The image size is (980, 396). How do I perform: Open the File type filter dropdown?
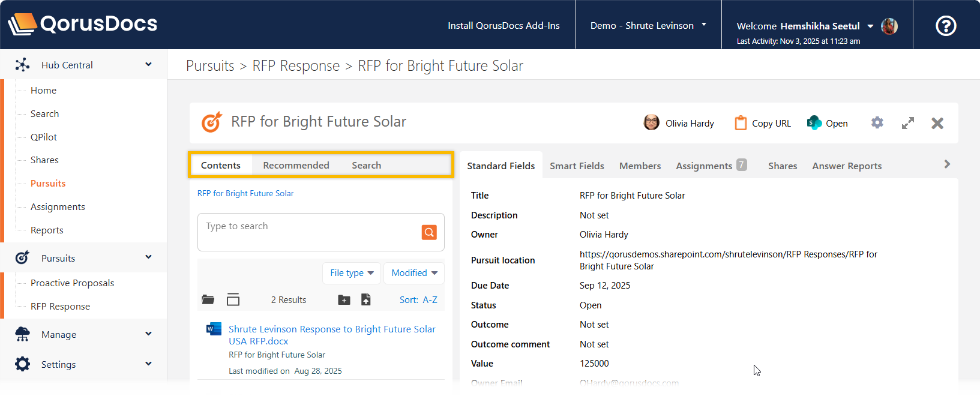(352, 273)
